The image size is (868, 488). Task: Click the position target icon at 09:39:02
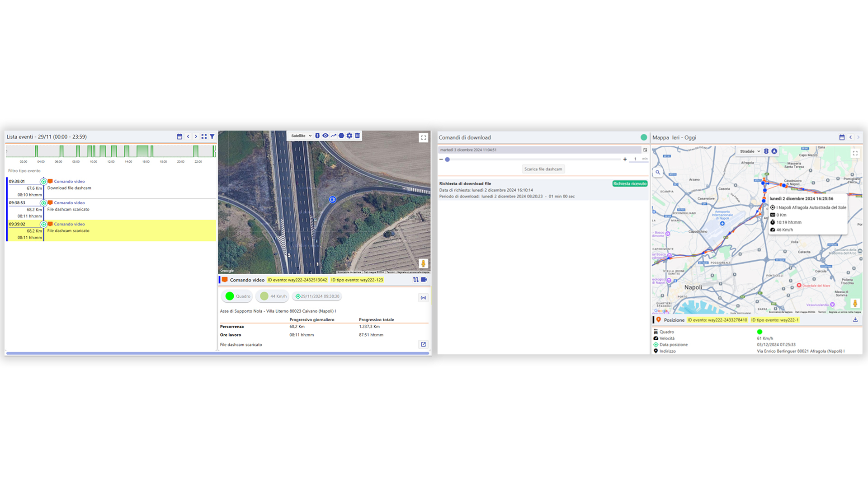43,224
